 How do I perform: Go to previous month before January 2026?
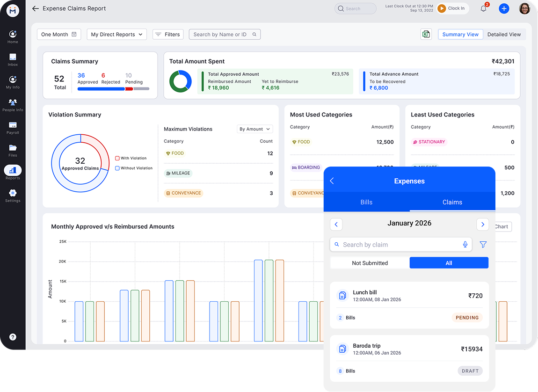coord(336,224)
